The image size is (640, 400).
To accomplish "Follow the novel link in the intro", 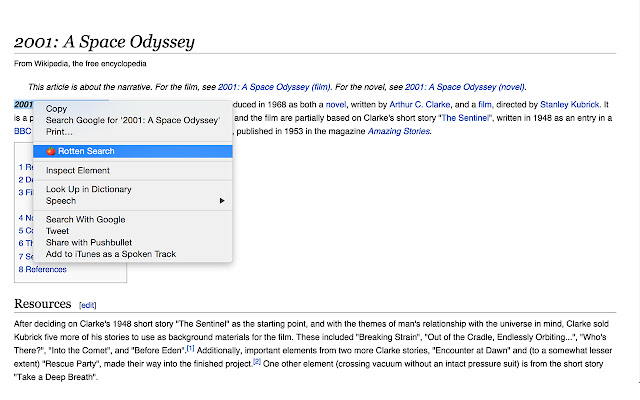I will pyautogui.click(x=336, y=104).
